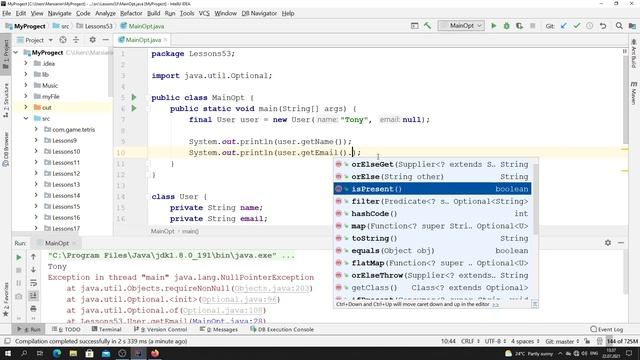
Task: Click the memory indicator in the status bar
Action: pos(622,341)
